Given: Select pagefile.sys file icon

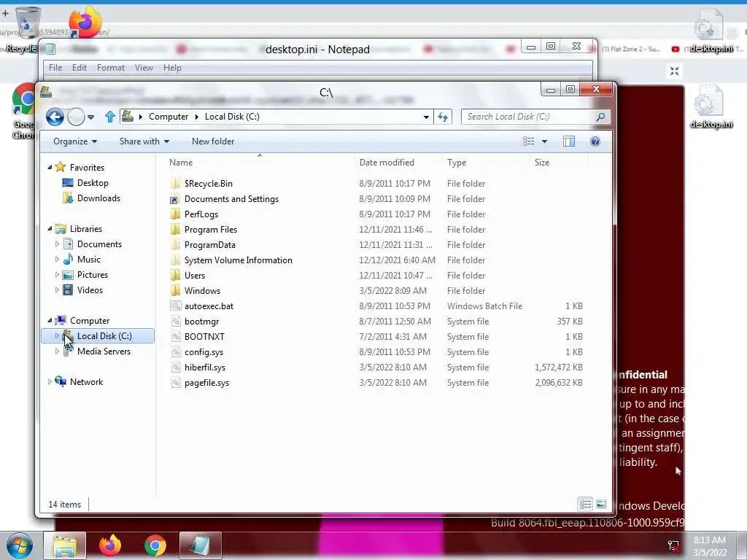Looking at the screenshot, I should click(x=175, y=382).
